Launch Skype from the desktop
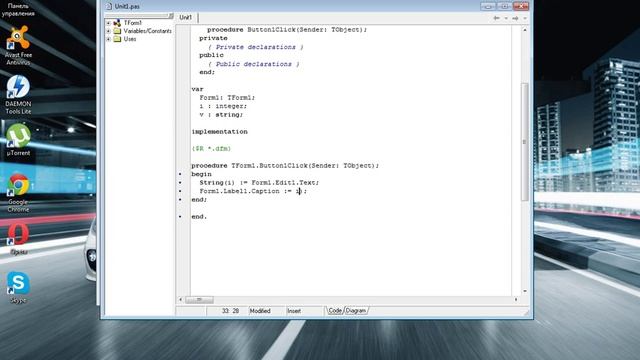Screen dimensions: 640x360 tap(18, 287)
